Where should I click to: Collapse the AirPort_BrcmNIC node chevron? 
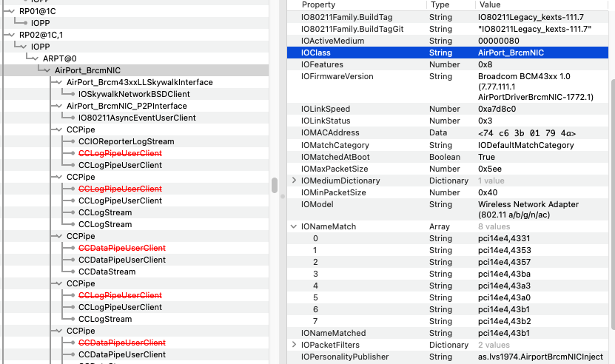(x=47, y=70)
